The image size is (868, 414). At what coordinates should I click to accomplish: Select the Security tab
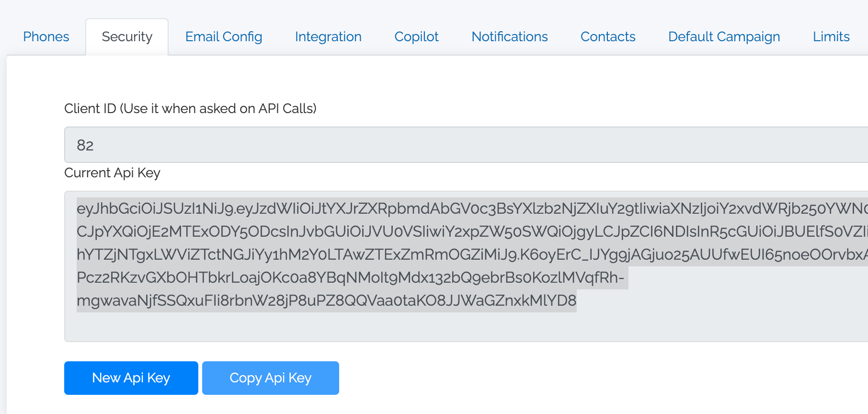pyautogui.click(x=126, y=36)
